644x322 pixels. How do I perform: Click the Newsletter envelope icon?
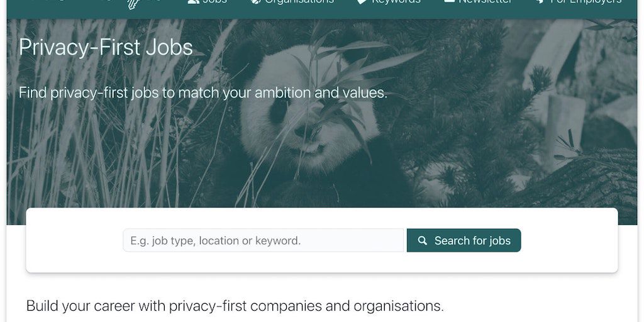pyautogui.click(x=449, y=2)
